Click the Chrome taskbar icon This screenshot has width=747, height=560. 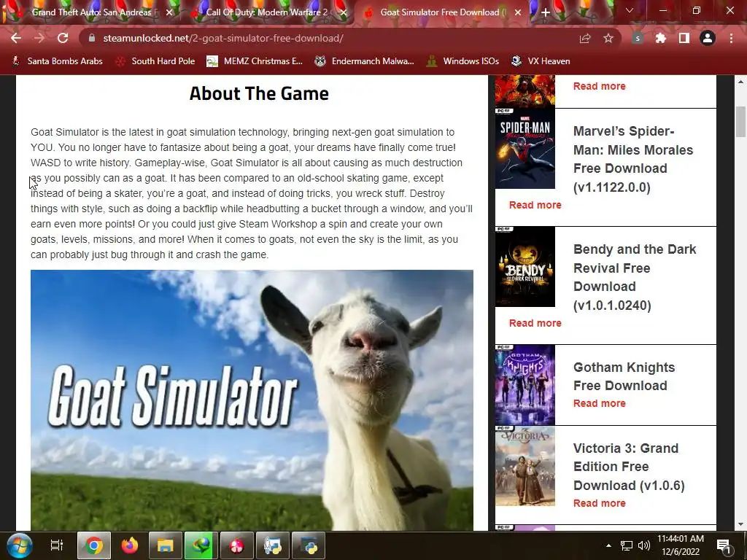(x=94, y=545)
